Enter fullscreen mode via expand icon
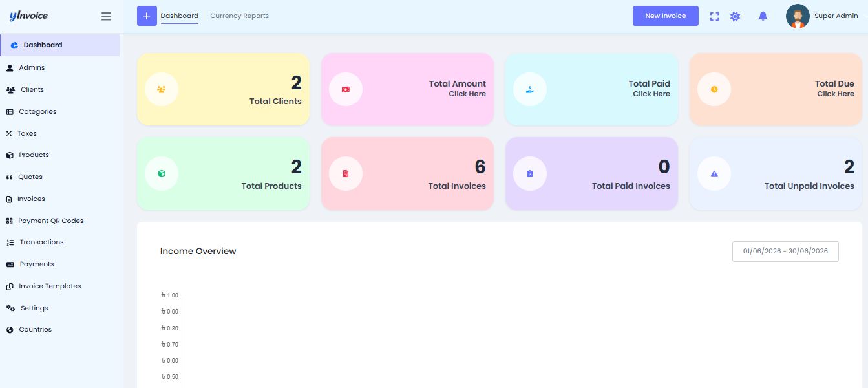Image resolution: width=868 pixels, height=388 pixels. [x=714, y=16]
